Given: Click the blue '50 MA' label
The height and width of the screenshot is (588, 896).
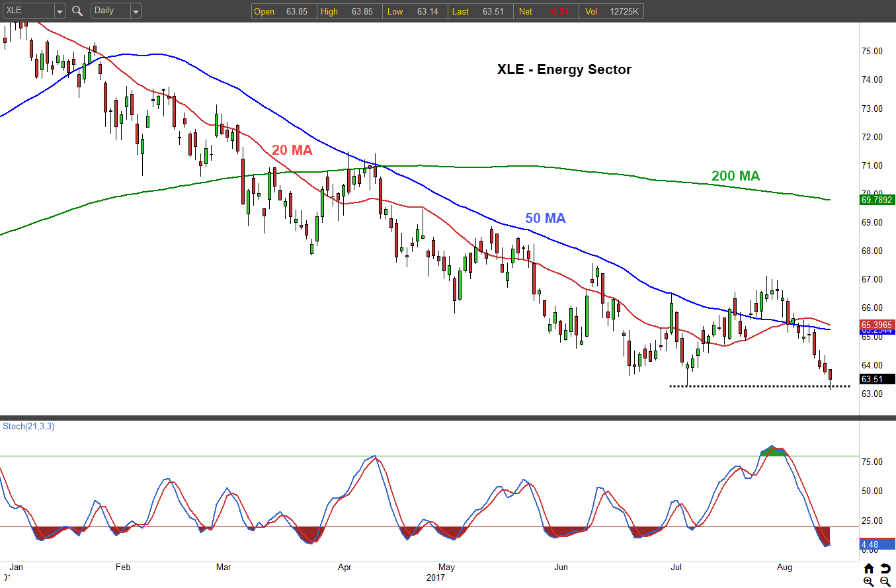Looking at the screenshot, I should tap(546, 218).
